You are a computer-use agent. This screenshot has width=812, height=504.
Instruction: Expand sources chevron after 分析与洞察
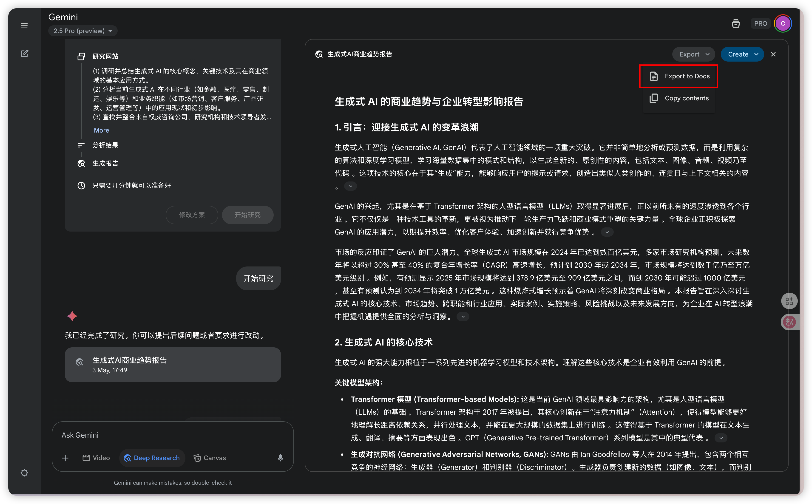(463, 317)
